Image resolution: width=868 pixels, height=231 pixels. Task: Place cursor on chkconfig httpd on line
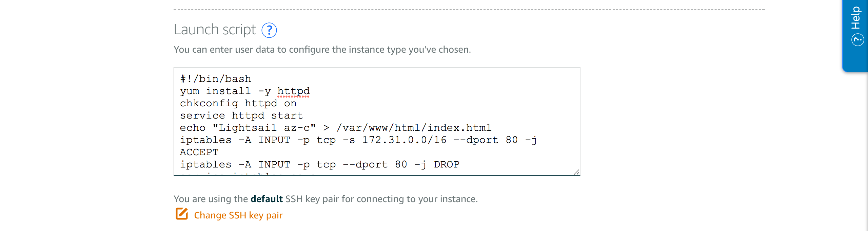point(238,103)
